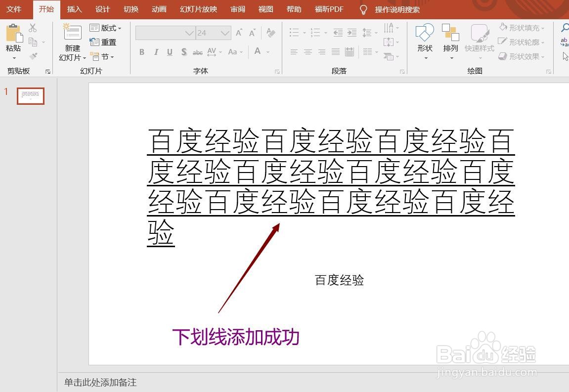Switch to the Insert (插入) tab
Viewport: 569px width, 392px height.
pyautogui.click(x=74, y=9)
